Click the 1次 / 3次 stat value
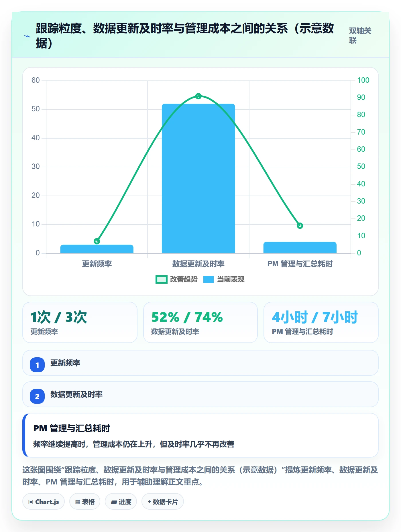Screen dimensions: 401x532 pyautogui.click(x=59, y=317)
